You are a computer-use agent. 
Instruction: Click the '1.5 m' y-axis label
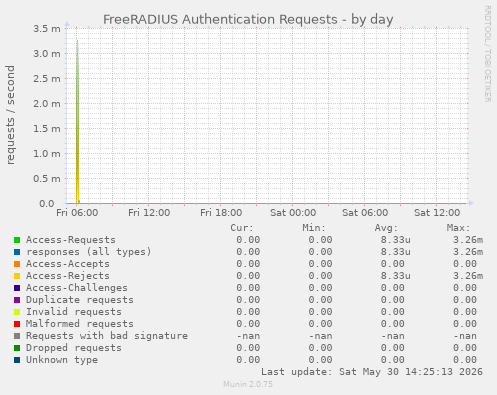pyautogui.click(x=47, y=129)
